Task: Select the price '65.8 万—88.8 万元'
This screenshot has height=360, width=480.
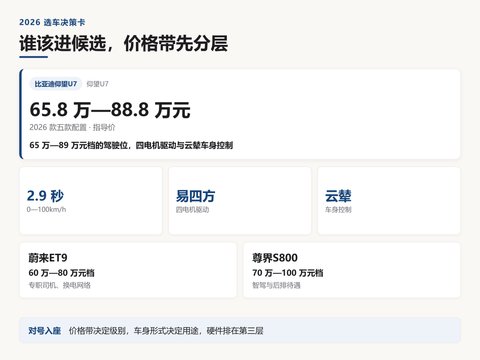Action: (110, 110)
